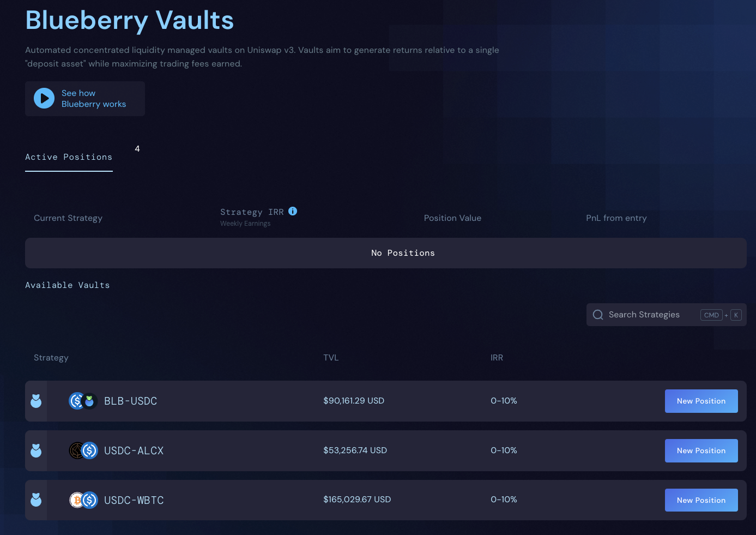Click the play icon for Blueberry video

44,99
